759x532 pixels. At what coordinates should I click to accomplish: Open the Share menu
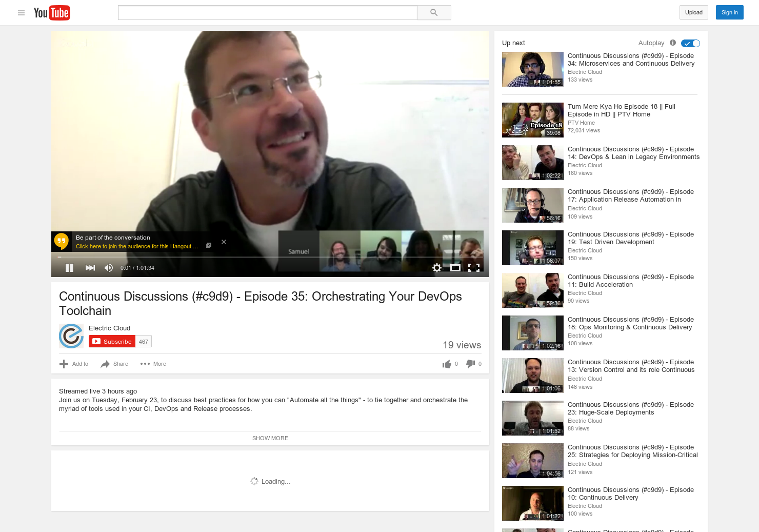114,364
